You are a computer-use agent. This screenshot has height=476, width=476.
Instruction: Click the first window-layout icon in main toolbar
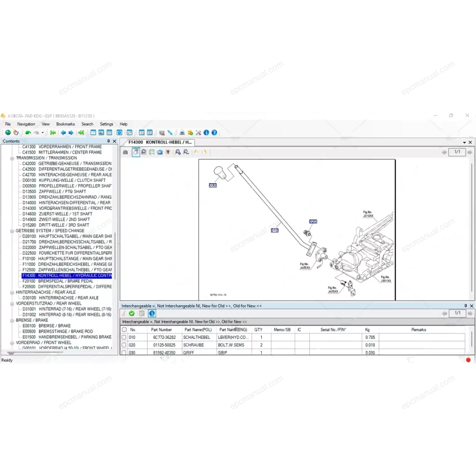(93, 133)
